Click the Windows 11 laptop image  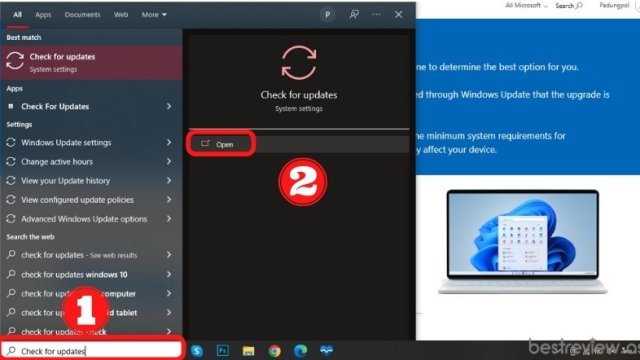523,242
